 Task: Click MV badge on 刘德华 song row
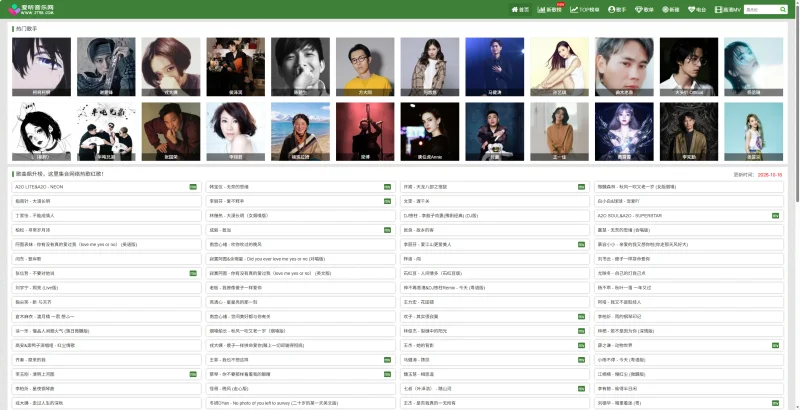[x=776, y=403]
